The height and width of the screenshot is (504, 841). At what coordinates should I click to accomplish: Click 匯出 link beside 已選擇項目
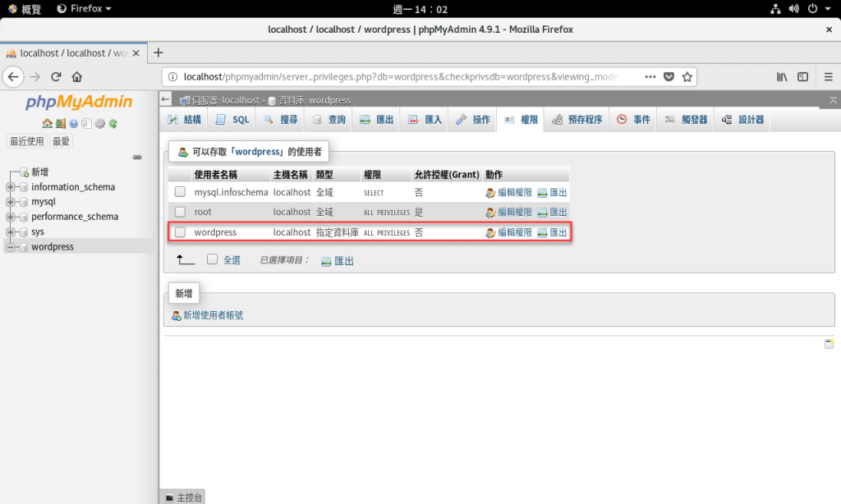pos(338,260)
